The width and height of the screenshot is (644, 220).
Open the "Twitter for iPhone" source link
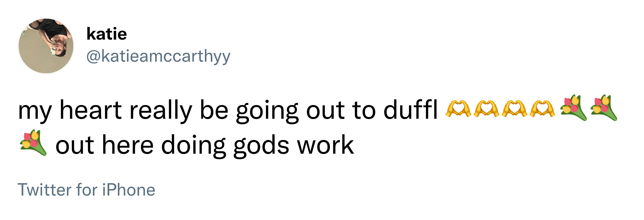[86, 189]
